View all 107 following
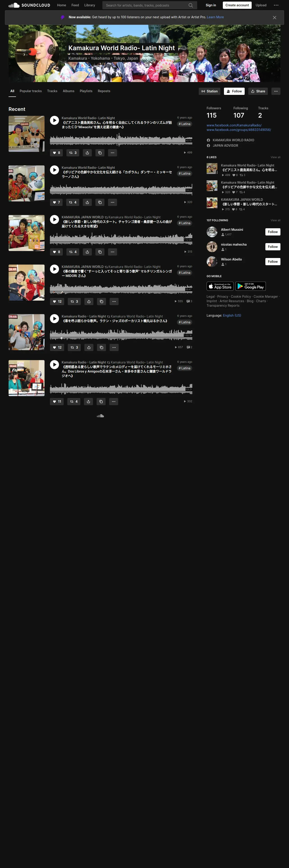 click(x=275, y=220)
